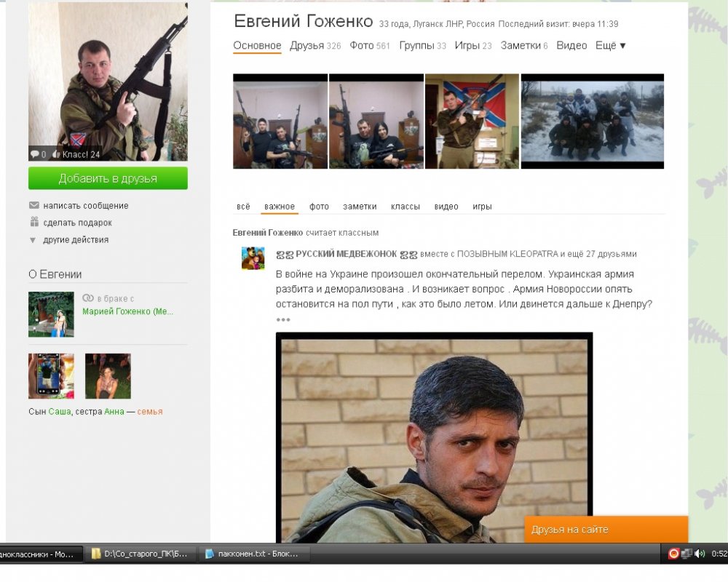Image resolution: width=728 pixels, height=582 pixels.
Task: Select the видео feed filter
Action: 446,207
